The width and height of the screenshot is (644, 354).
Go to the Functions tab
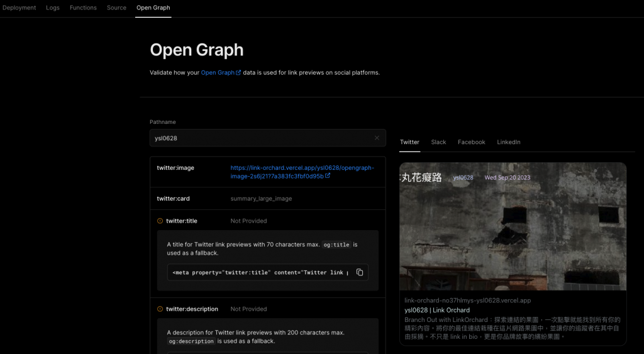84,8
